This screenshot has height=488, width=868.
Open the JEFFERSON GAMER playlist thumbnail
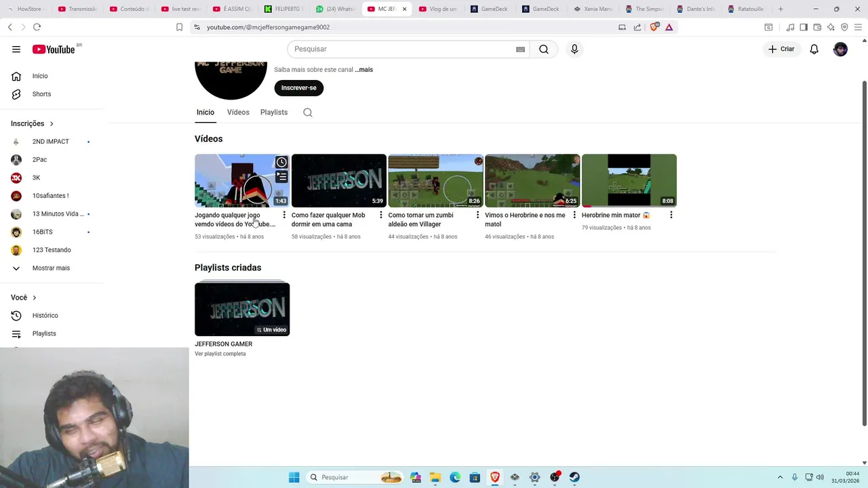(242, 309)
